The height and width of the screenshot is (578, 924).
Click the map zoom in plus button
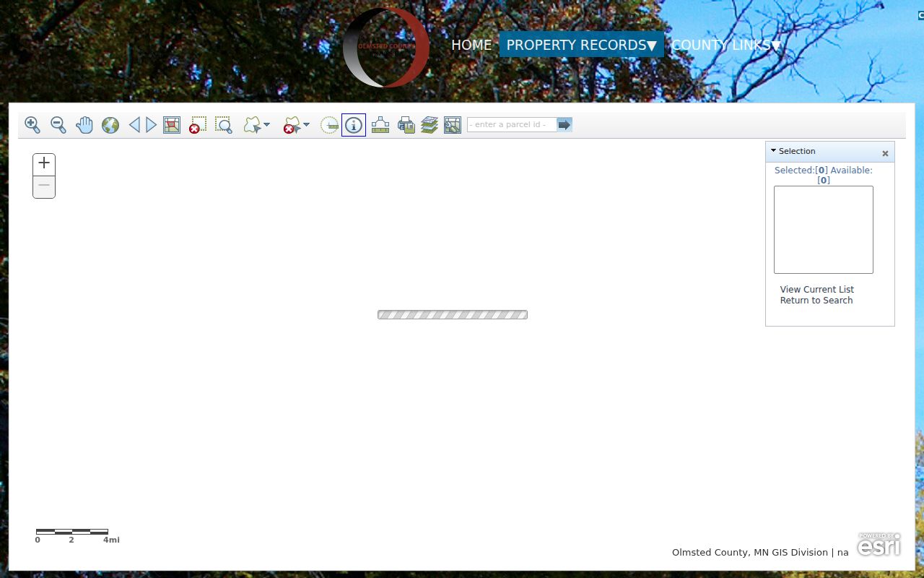click(x=44, y=164)
